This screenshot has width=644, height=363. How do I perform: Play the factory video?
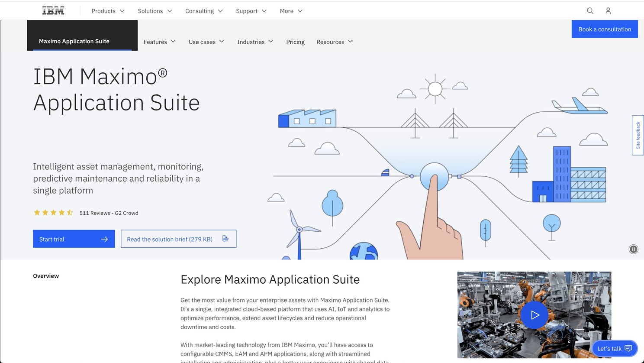tap(534, 315)
